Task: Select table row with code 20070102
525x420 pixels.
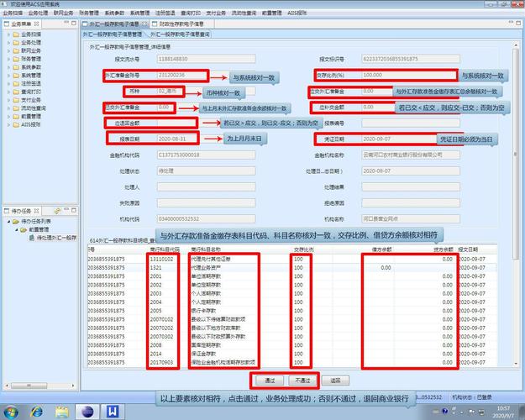Action: point(292,319)
